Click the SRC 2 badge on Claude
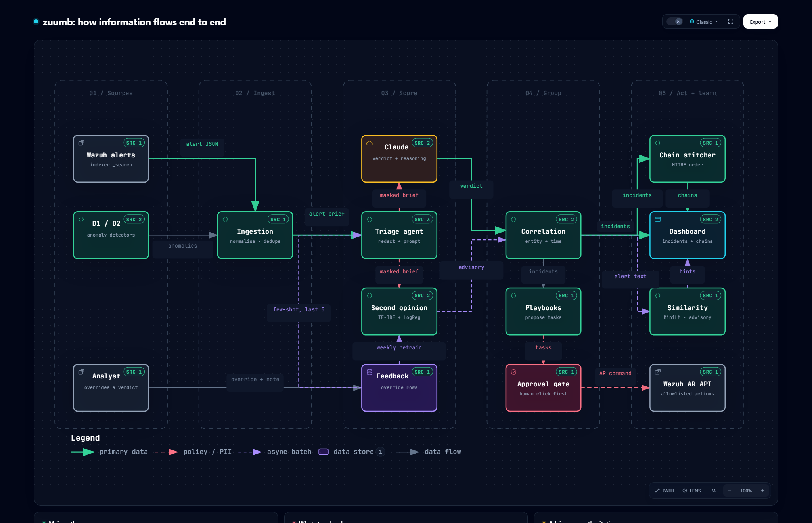812x523 pixels. tap(422, 143)
